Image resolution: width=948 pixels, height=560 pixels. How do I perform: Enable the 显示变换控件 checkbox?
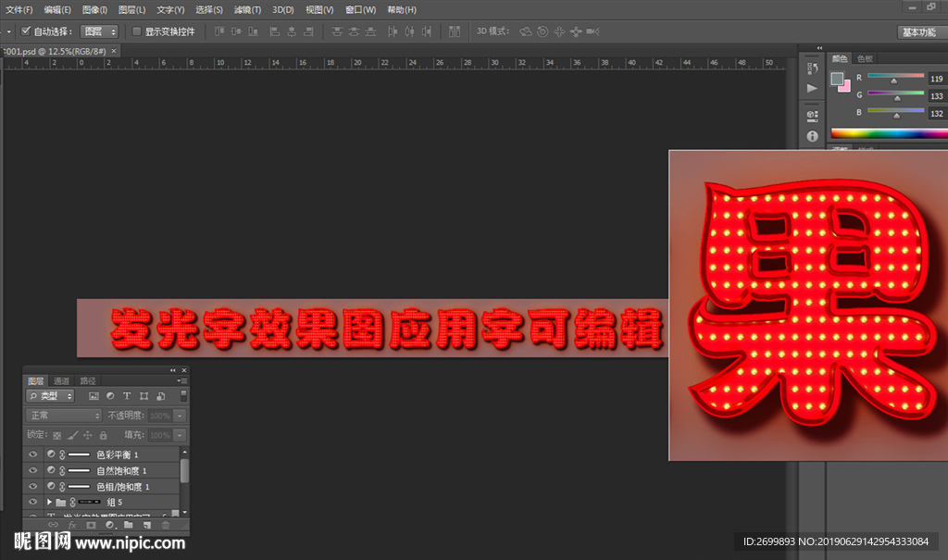(137, 31)
